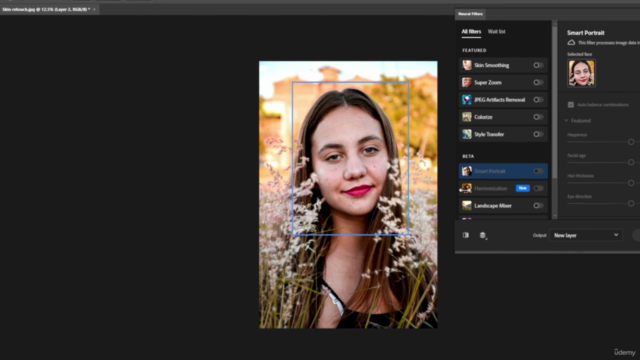Select the Colorize filter label
This screenshot has height=360, width=640.
pos(483,117)
